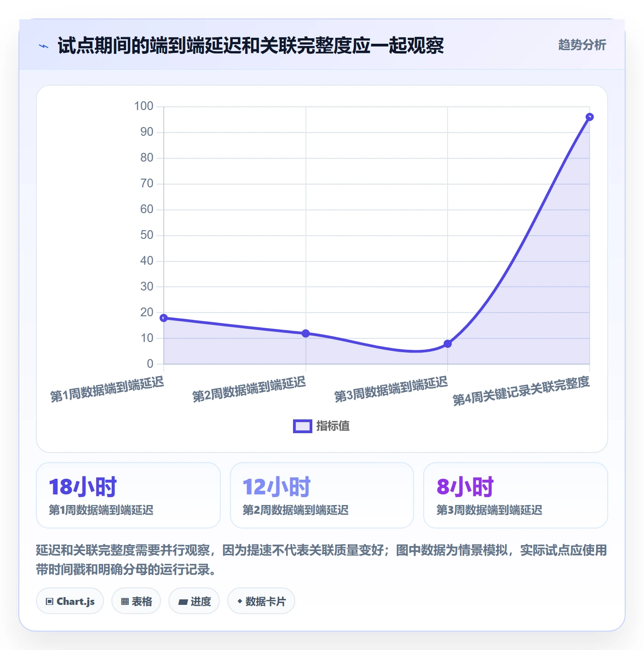Toggle the 指标值 legend color box

[x=303, y=426]
